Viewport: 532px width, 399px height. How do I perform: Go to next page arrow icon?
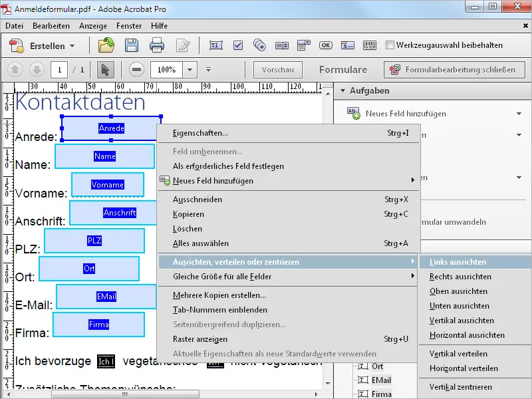click(x=37, y=70)
